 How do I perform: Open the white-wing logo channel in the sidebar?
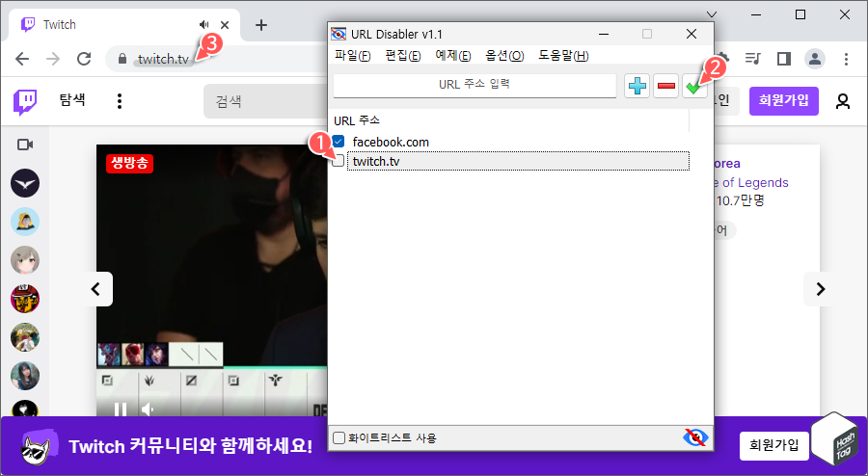click(x=25, y=183)
